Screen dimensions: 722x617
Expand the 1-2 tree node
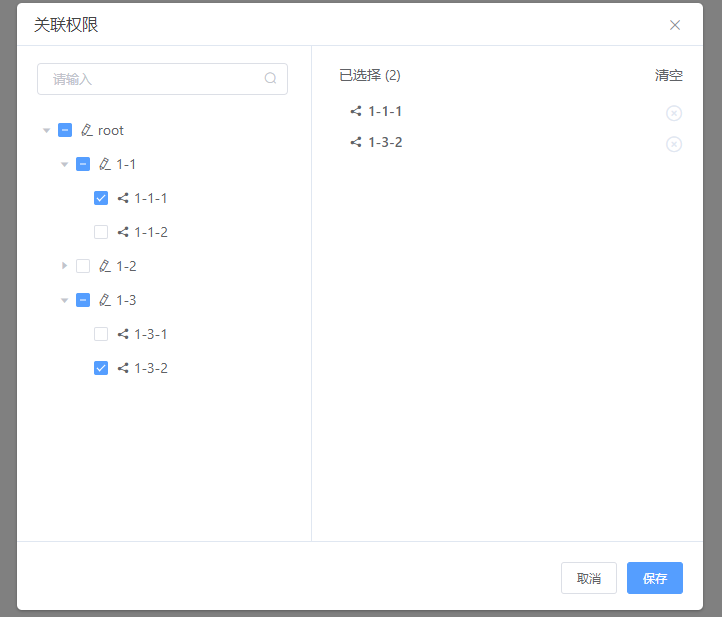click(x=65, y=266)
